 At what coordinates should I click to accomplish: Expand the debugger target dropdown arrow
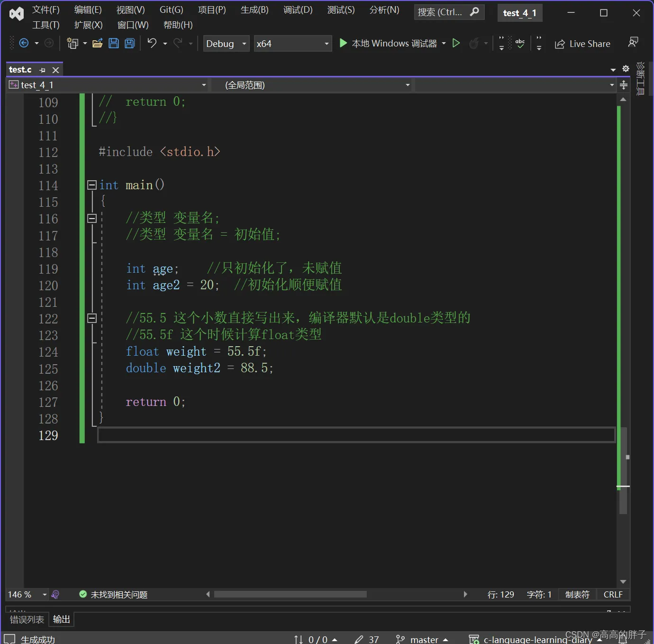tap(444, 43)
